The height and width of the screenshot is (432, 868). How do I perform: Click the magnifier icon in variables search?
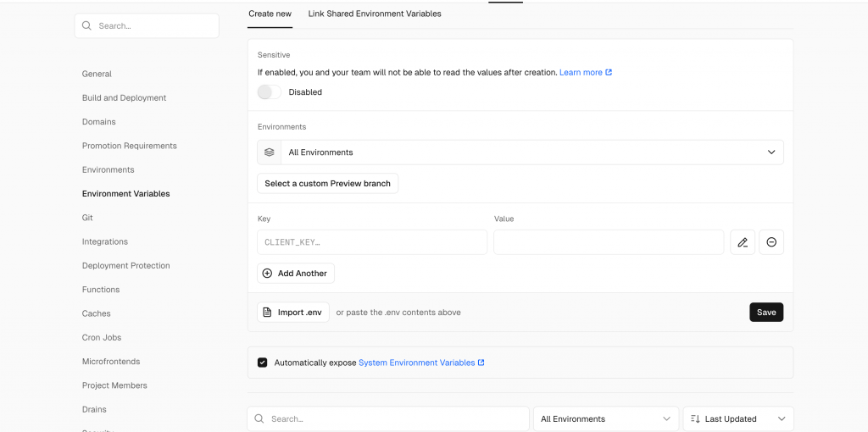click(260, 419)
